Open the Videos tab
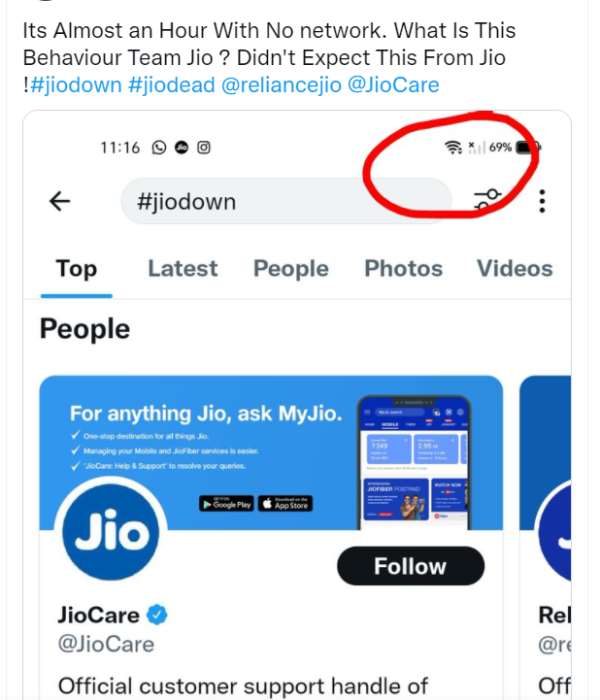 click(x=514, y=269)
